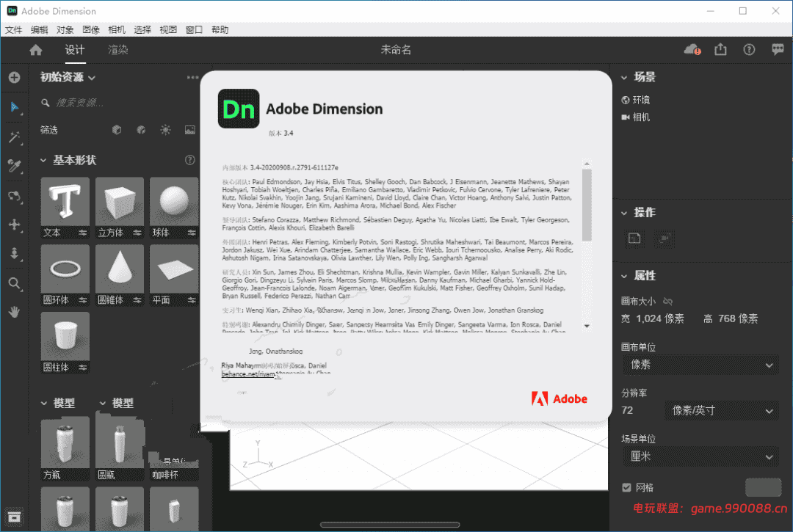Open the Add Content plus icon
Image resolution: width=793 pixels, height=532 pixels.
point(15,77)
